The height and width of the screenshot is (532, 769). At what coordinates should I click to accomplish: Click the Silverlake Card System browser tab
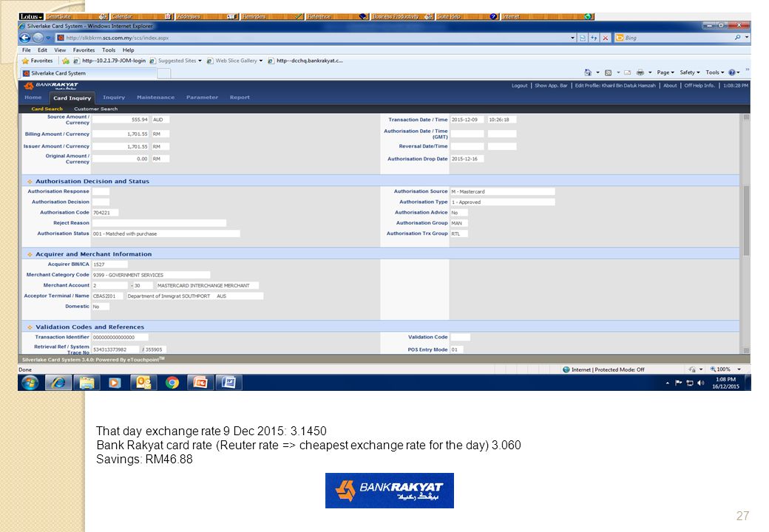click(88, 73)
